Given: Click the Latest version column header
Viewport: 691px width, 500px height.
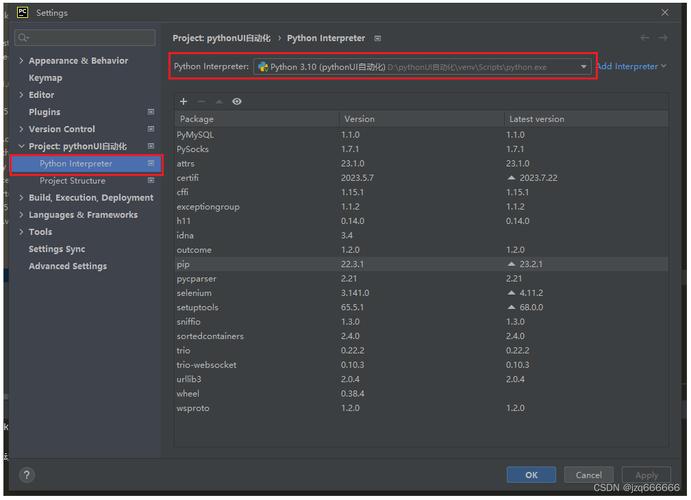Looking at the screenshot, I should click(x=586, y=119).
